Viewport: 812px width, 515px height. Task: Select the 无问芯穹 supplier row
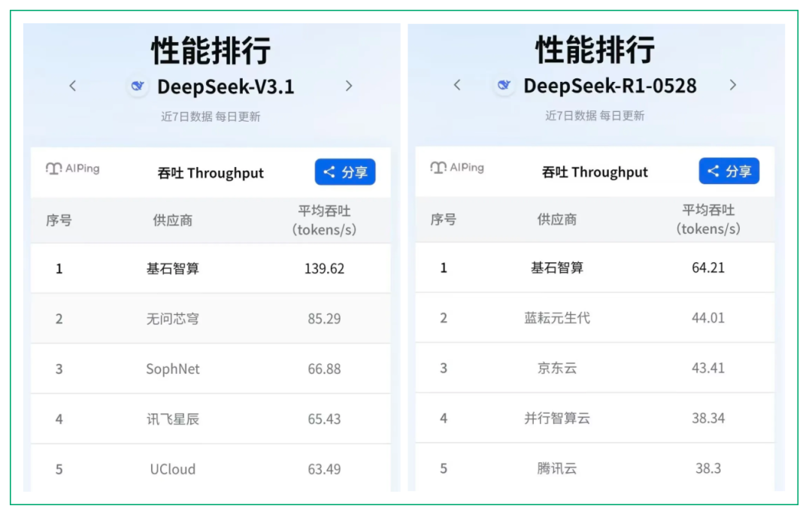(211, 319)
